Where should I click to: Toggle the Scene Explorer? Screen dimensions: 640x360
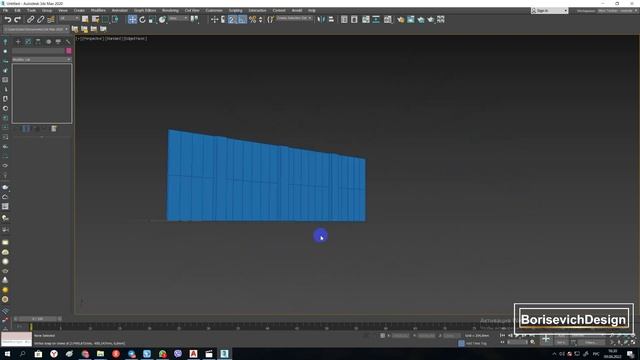(344, 19)
